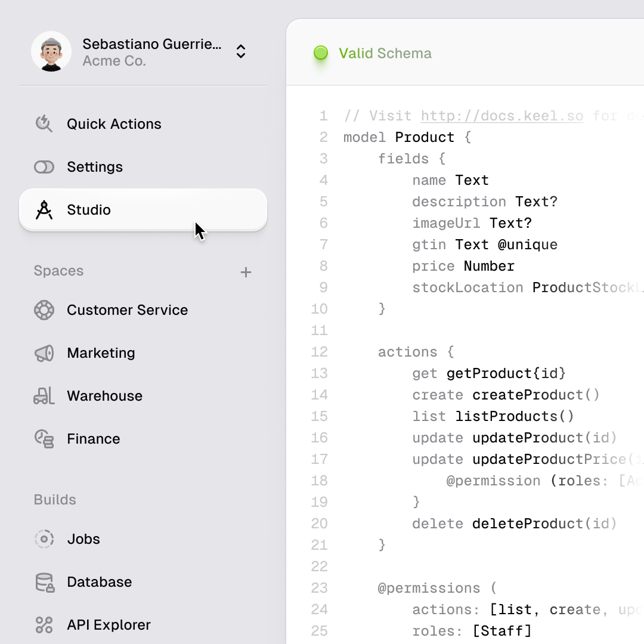Click the Acme Co. organization name
The height and width of the screenshot is (644, 644).
pos(114,61)
